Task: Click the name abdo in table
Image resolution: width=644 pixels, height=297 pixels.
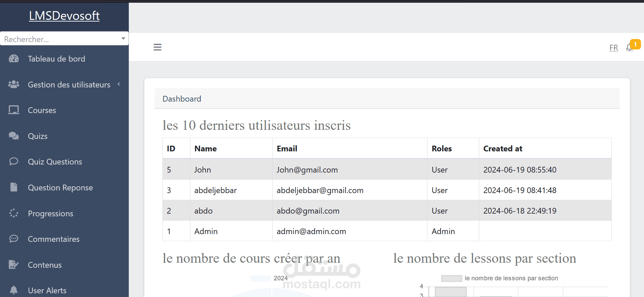Action: click(x=203, y=211)
